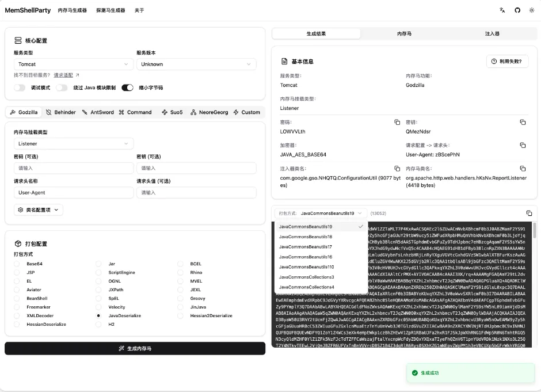Select the H2 packing radio

pyautogui.click(x=98, y=324)
